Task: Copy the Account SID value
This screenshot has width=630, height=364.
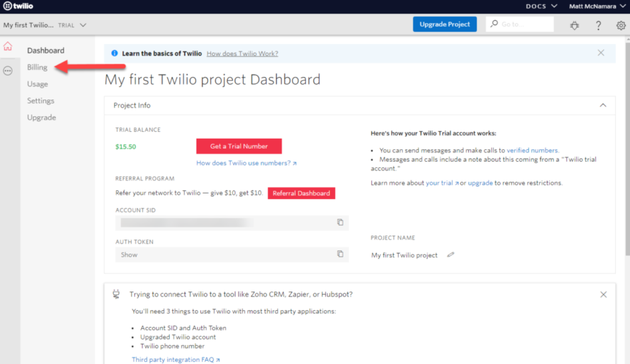Action: coord(340,222)
